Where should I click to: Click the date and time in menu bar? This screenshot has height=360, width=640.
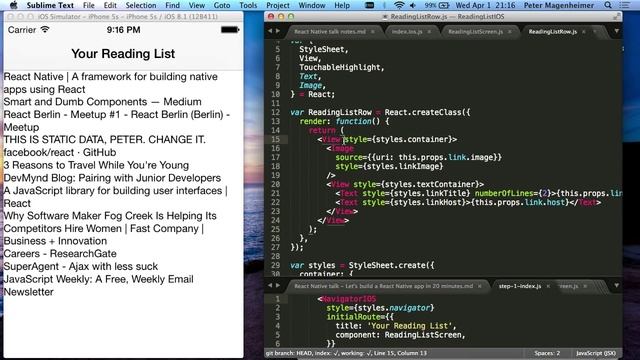point(485,5)
